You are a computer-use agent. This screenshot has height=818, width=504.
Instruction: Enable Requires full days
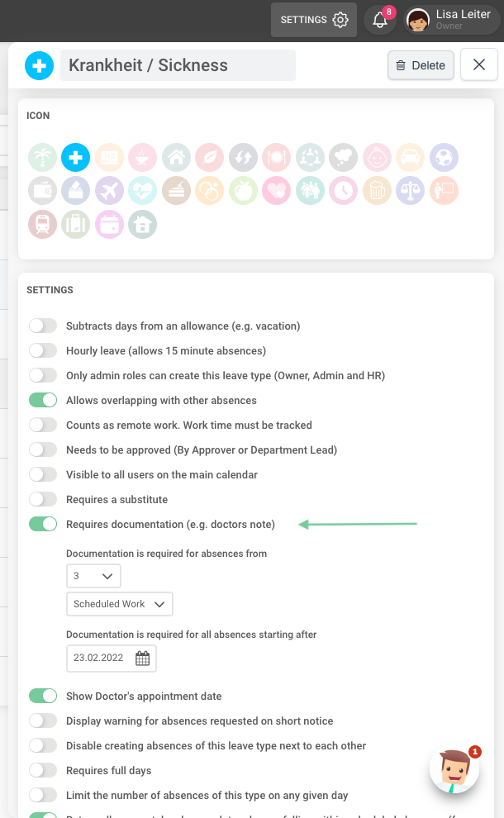[43, 770]
